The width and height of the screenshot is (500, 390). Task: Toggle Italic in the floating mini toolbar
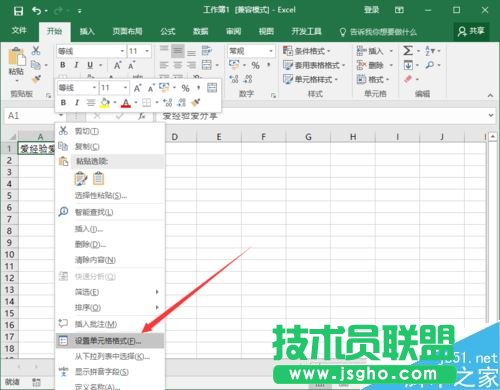click(x=77, y=102)
